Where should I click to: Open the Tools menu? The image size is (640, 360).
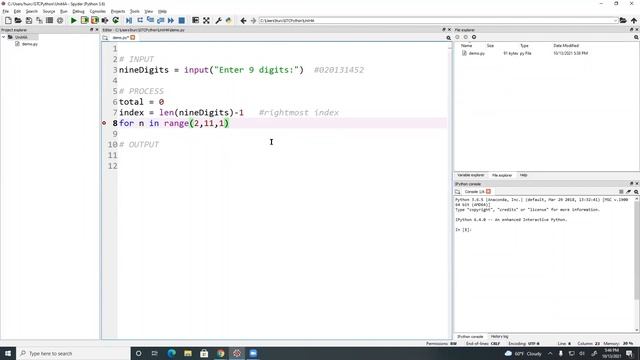pyautogui.click(x=135, y=11)
